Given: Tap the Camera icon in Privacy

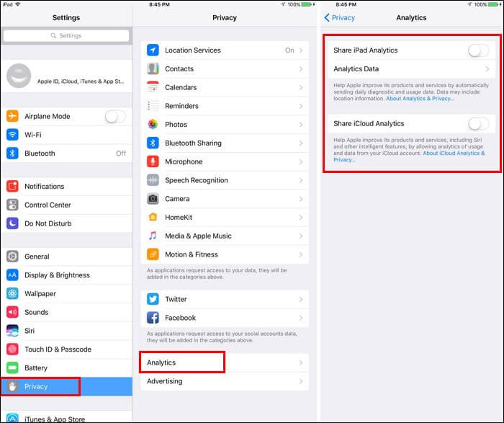Looking at the screenshot, I should (x=153, y=198).
